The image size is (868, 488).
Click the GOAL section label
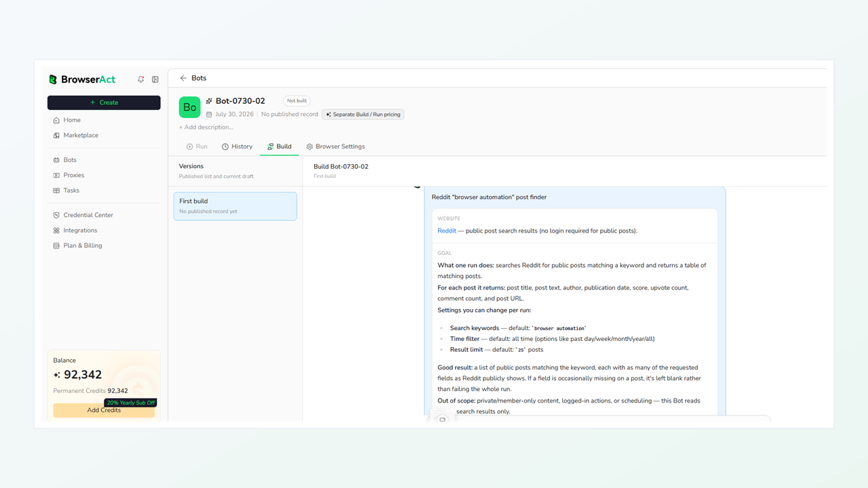[x=444, y=253]
